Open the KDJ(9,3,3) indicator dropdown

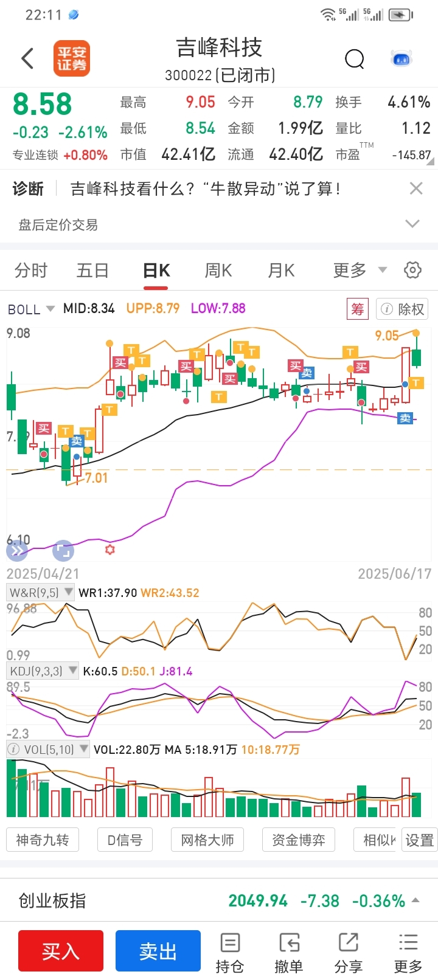point(43,671)
